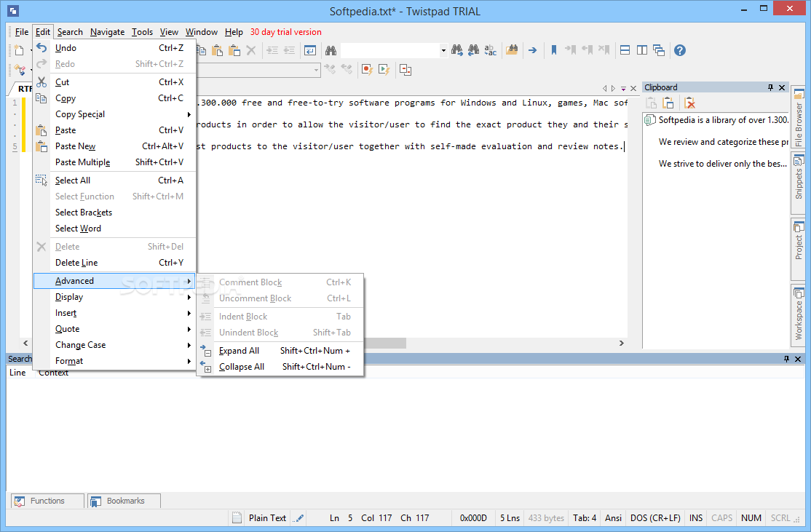Toggle CAPS indicator in status bar

721,518
